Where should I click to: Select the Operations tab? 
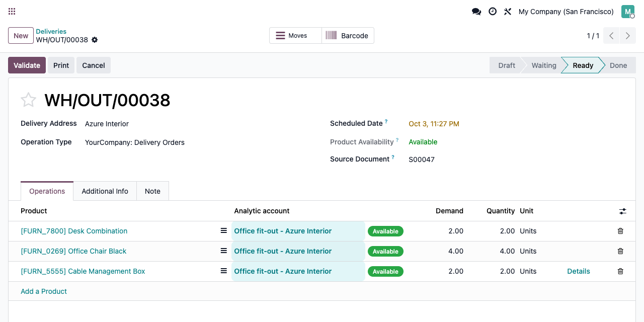point(47,191)
